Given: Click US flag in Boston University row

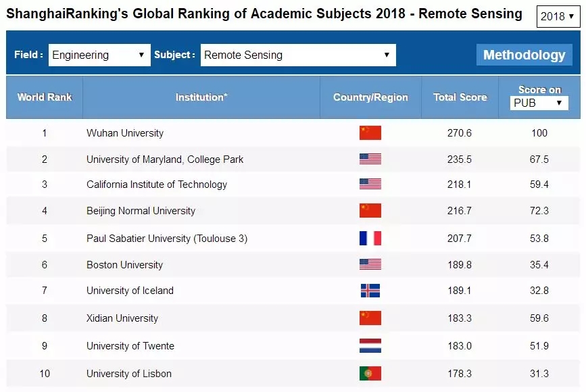Looking at the screenshot, I should (370, 264).
